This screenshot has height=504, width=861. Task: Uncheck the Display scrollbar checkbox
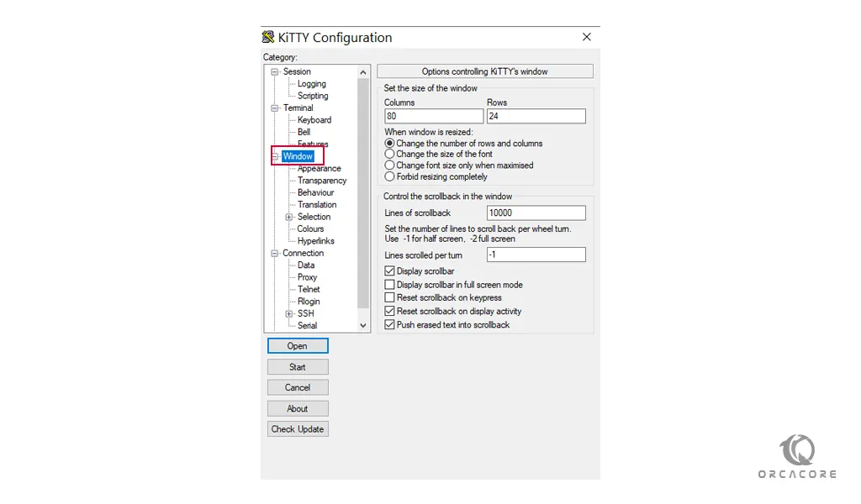(x=389, y=271)
